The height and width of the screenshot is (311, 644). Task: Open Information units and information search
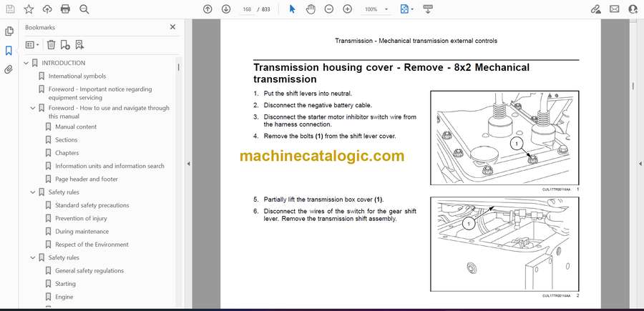[109, 166]
